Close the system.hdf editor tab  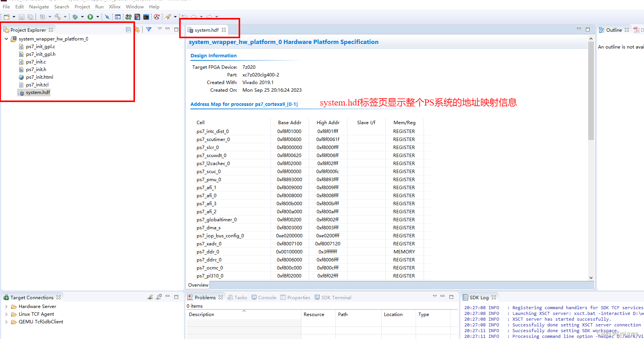point(224,30)
